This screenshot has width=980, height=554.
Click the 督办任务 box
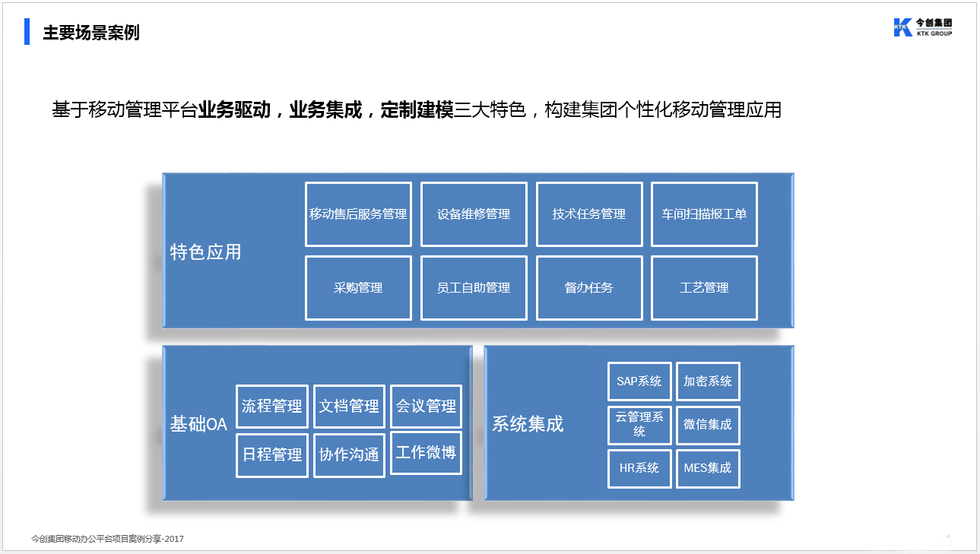589,288
